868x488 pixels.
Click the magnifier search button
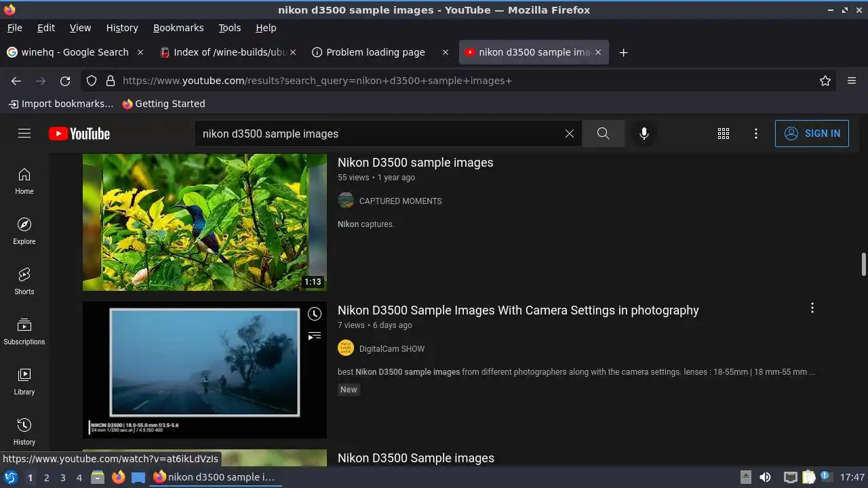click(x=603, y=134)
